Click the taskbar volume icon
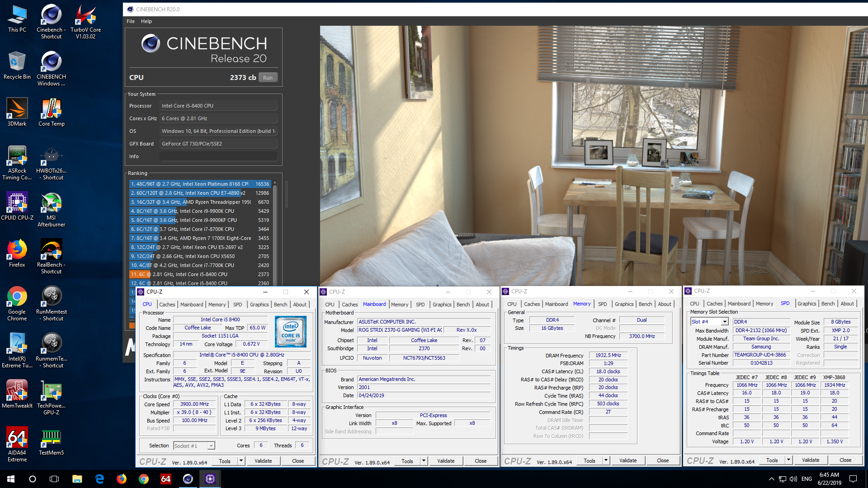868x488 pixels. tap(793, 479)
